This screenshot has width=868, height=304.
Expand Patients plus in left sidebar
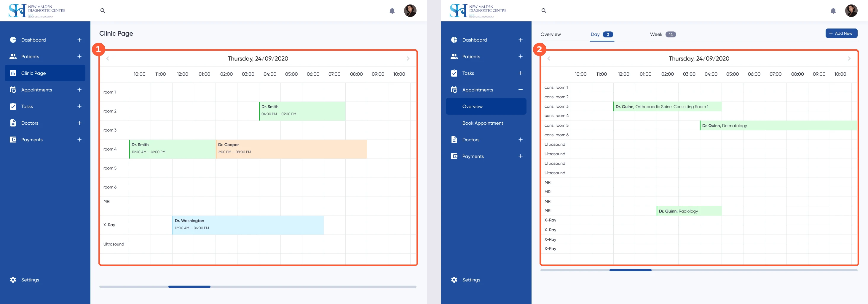[79, 56]
